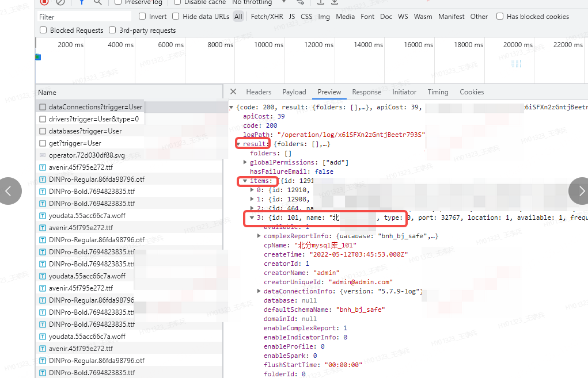Viewport: 588px width, 378px height.
Task: Expand items entry 0 with id 12910
Action: click(252, 190)
